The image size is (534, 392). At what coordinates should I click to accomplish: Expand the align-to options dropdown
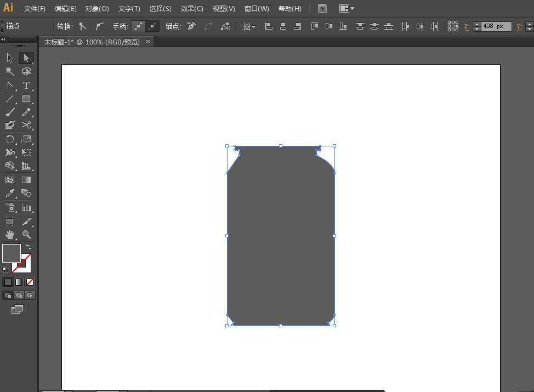(249, 26)
